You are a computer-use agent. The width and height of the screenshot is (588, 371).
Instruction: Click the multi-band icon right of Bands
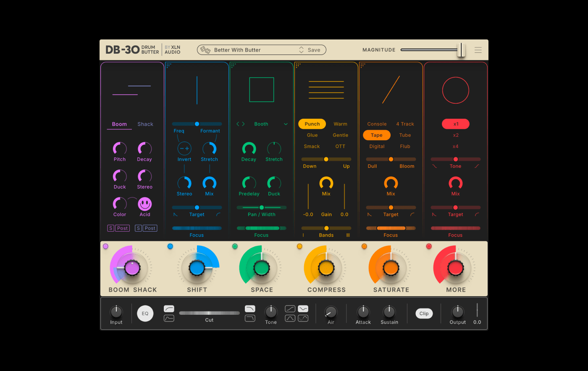pyautogui.click(x=348, y=235)
